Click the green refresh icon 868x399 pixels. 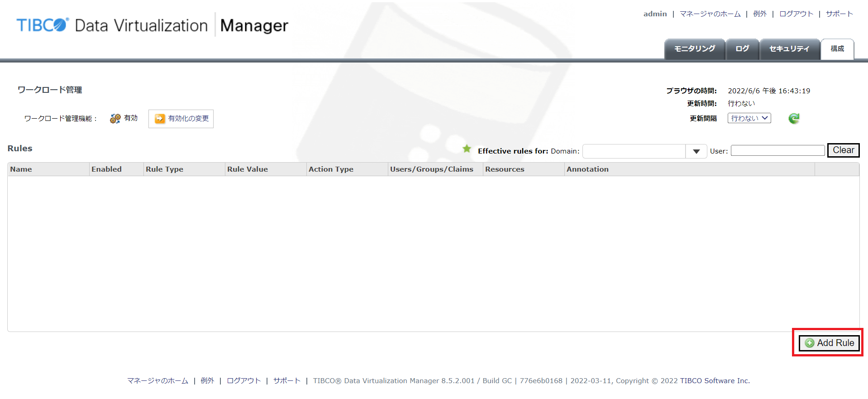(x=794, y=118)
